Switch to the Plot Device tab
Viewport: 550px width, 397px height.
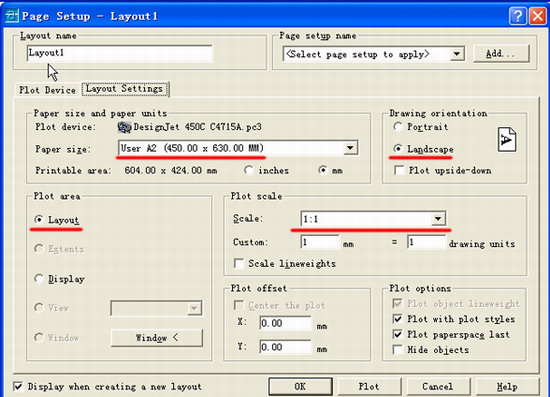[x=47, y=90]
